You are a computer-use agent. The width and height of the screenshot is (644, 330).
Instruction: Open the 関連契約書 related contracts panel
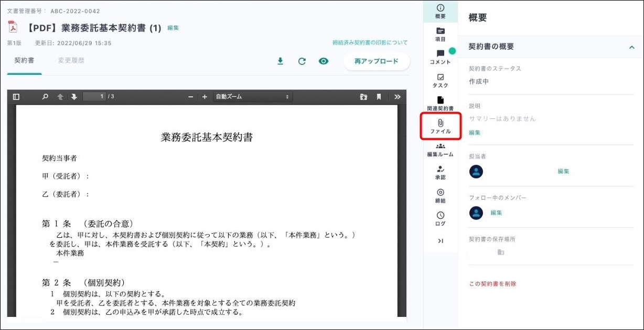click(x=440, y=103)
